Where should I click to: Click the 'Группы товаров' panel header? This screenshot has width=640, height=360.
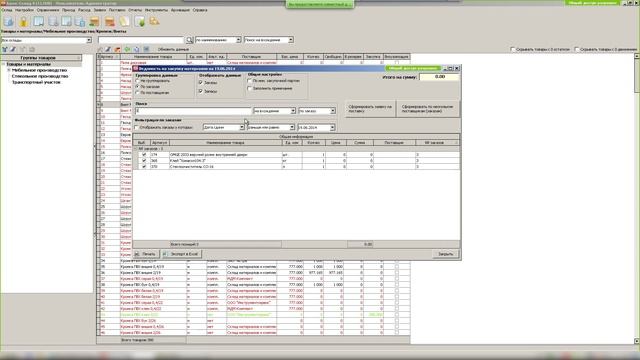click(x=41, y=58)
